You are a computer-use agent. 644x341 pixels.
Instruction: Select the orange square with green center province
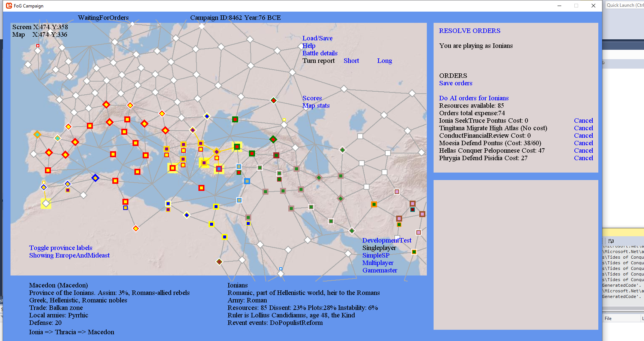(374, 204)
